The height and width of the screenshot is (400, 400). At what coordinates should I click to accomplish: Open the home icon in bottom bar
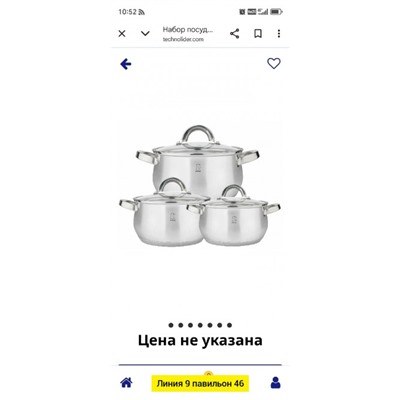(x=126, y=382)
